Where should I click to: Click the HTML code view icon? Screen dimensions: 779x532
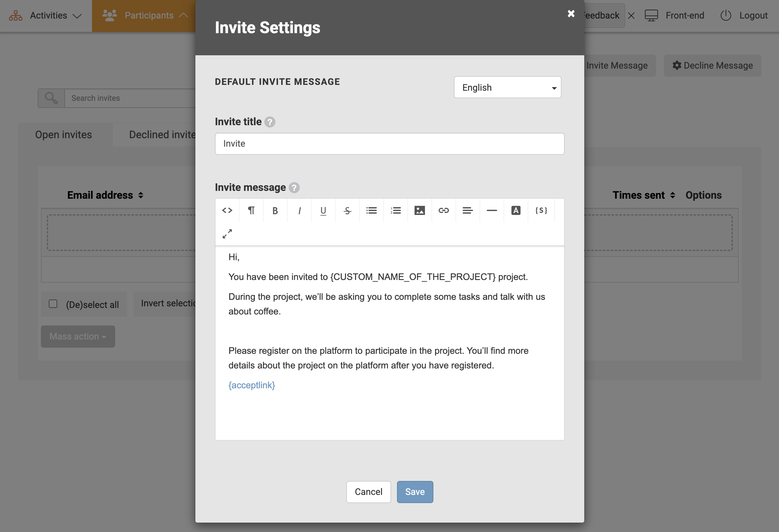pos(227,210)
